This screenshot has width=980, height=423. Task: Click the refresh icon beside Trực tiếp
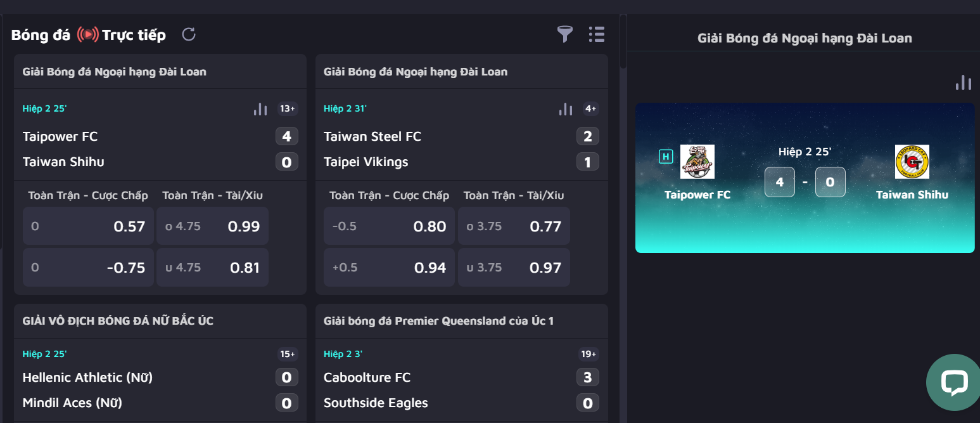coord(189,34)
